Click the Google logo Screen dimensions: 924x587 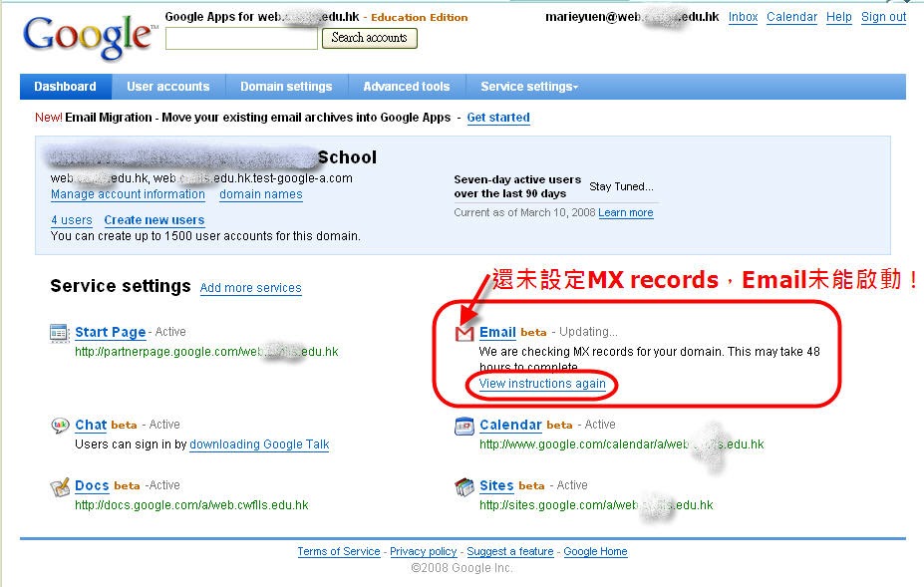[x=90, y=37]
